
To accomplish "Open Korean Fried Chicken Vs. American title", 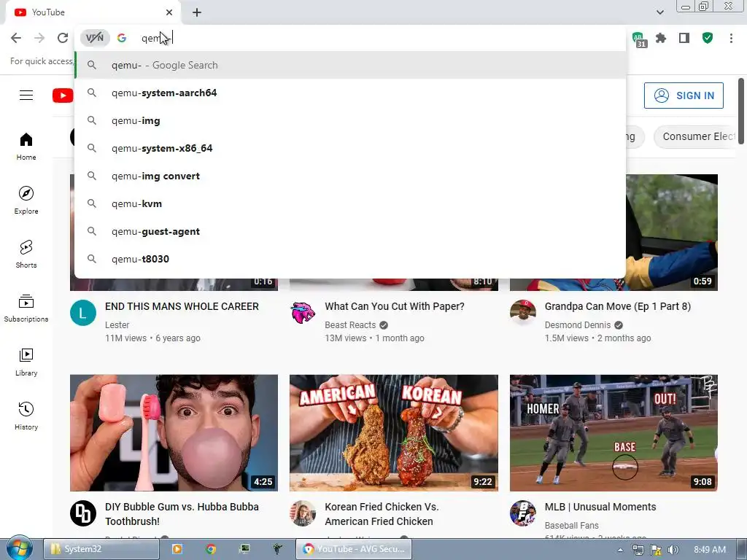I will click(x=382, y=514).
